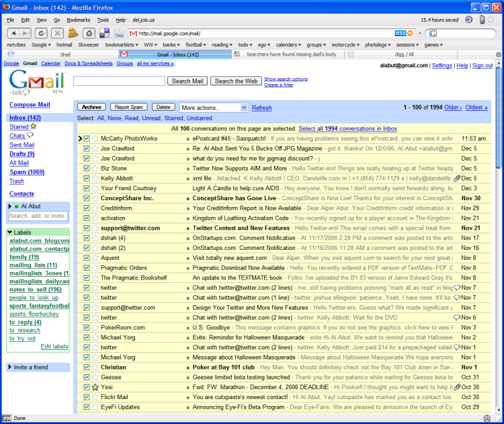Click the face icon in status bar corner
Image resolution: width=504 pixels, height=424 pixels.
487,418
